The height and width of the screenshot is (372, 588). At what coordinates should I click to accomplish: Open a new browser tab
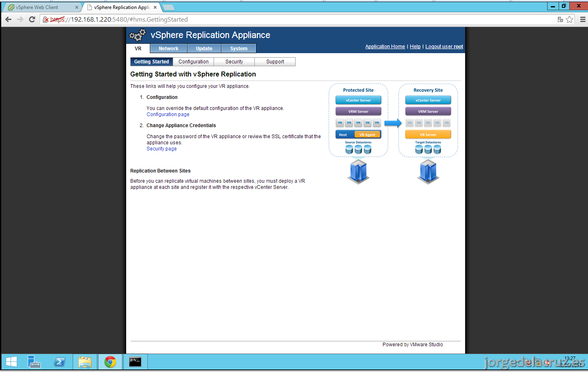tap(168, 7)
